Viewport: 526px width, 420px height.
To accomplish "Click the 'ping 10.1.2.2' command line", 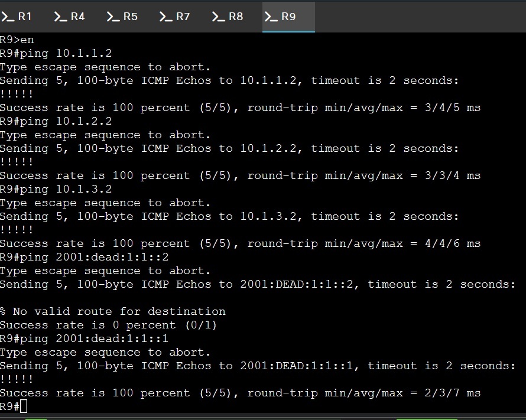I will pyautogui.click(x=56, y=121).
